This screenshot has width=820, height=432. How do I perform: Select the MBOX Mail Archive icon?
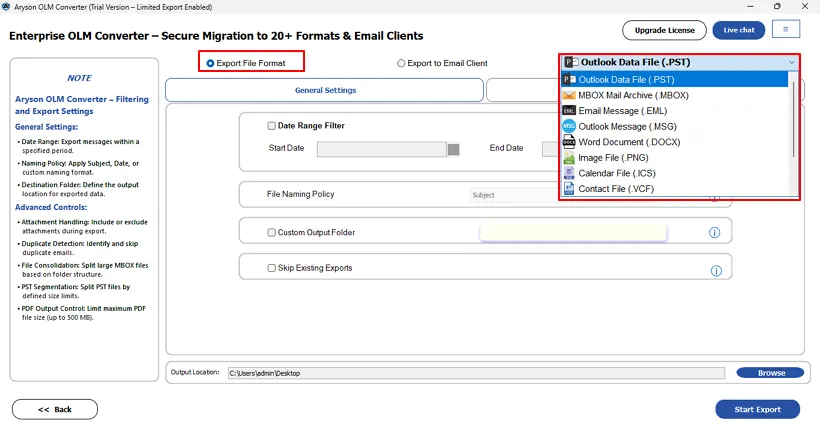click(x=569, y=95)
